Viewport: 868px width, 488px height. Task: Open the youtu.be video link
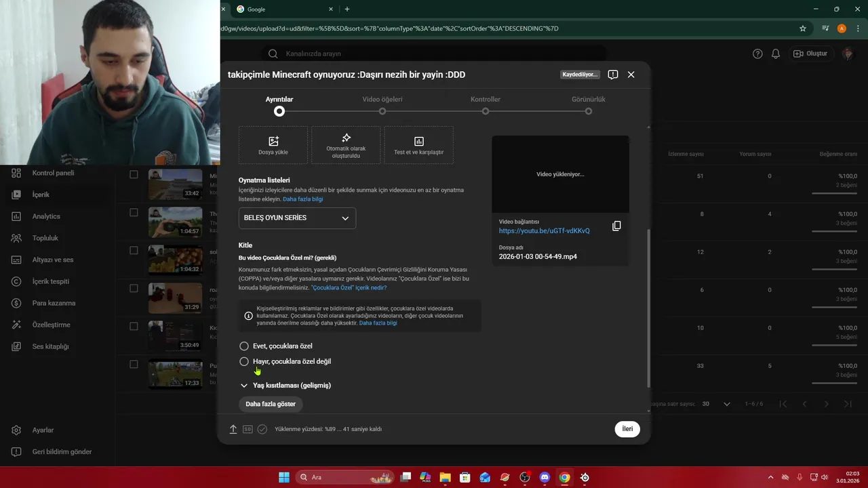pos(545,231)
